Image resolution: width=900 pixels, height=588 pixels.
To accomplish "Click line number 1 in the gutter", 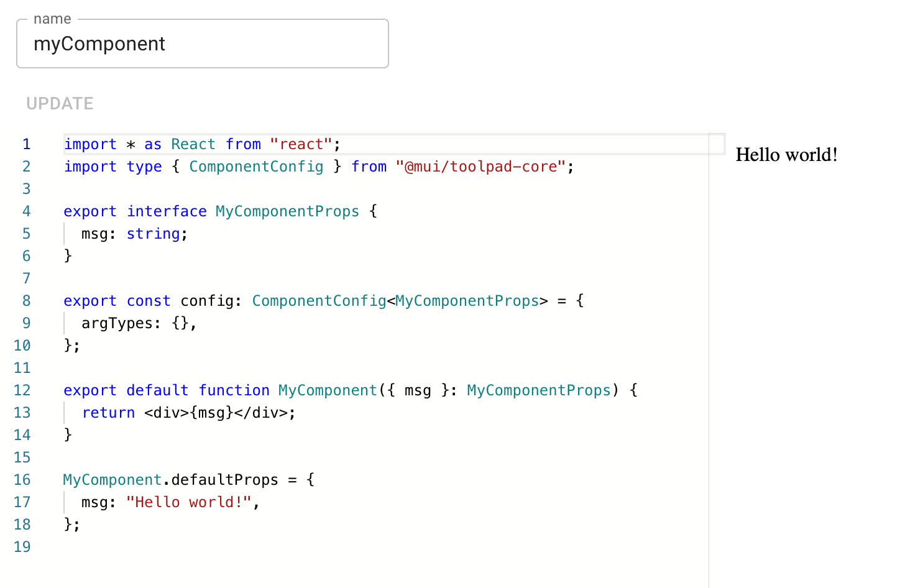I will (x=26, y=144).
